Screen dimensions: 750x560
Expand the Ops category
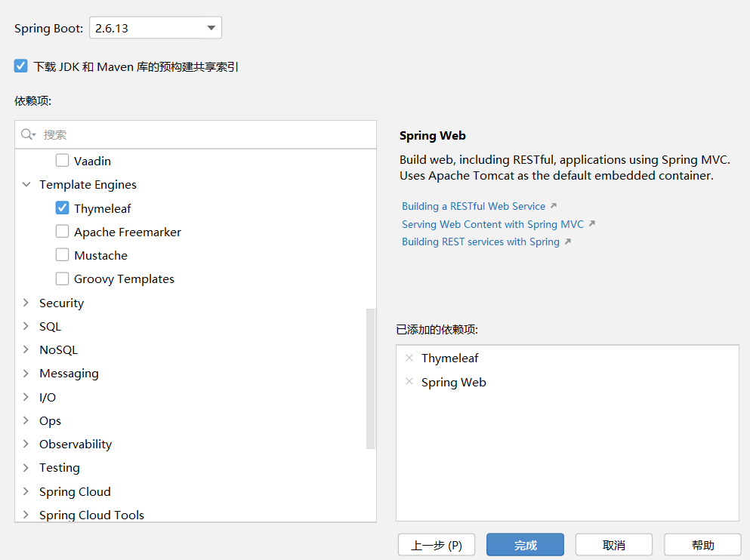pos(26,420)
